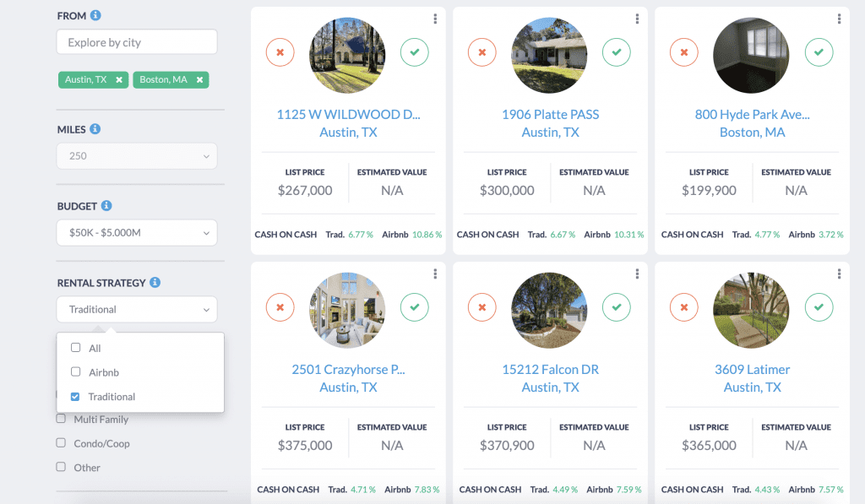Enable the Airbnb rental strategy checkbox
This screenshot has height=504, width=865.
pyautogui.click(x=75, y=372)
